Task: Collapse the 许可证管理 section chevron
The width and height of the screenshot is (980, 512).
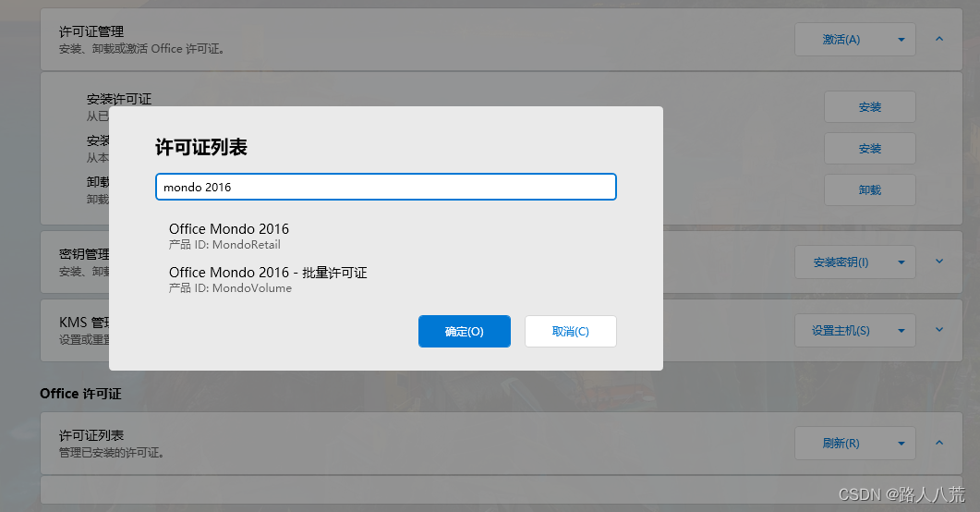Action: pyautogui.click(x=938, y=39)
